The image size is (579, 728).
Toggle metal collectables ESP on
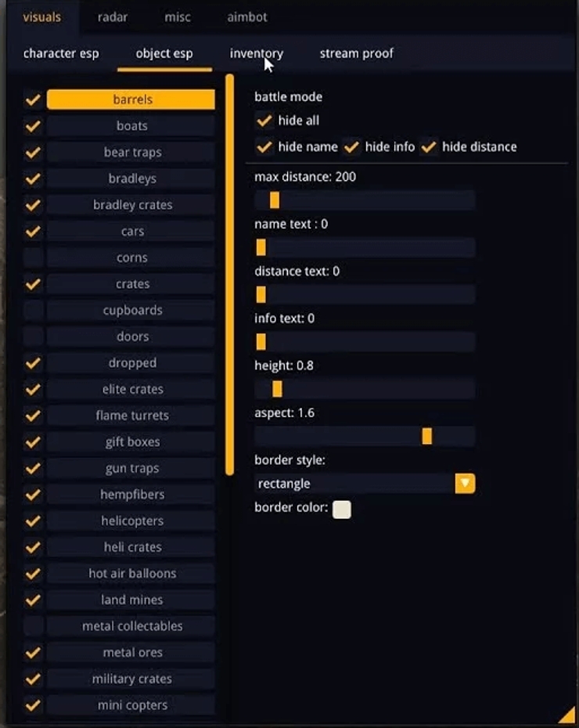pyautogui.click(x=32, y=625)
